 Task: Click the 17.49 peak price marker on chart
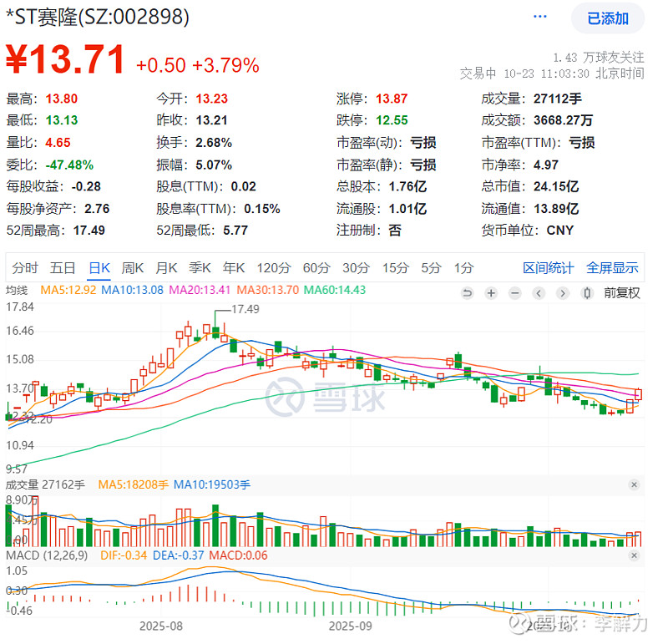pyautogui.click(x=245, y=309)
